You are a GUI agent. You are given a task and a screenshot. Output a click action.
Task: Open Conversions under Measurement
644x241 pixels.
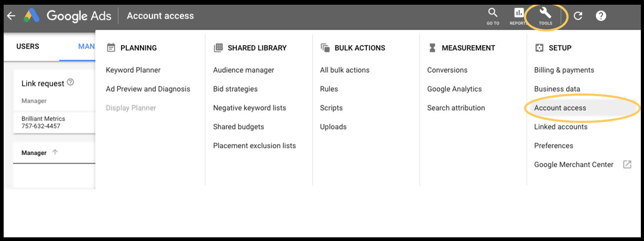(x=447, y=70)
